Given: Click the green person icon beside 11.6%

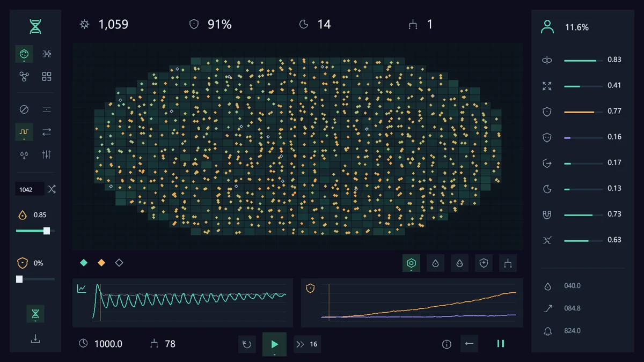Looking at the screenshot, I should click(x=547, y=27).
